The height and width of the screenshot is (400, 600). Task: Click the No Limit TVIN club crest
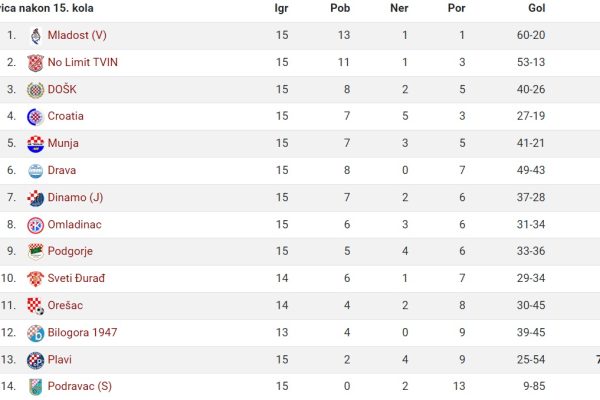36,63
